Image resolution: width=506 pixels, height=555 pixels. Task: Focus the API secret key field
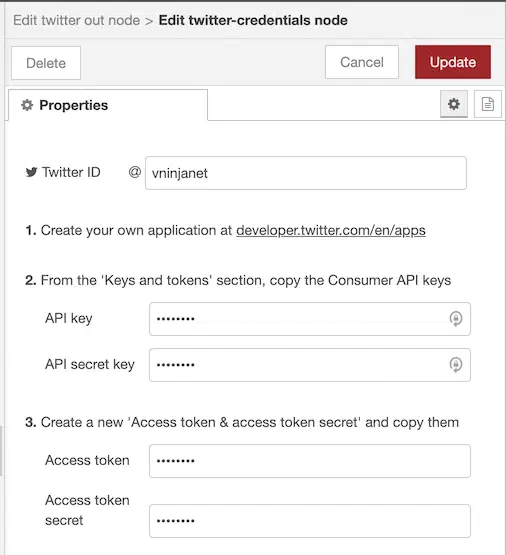[x=310, y=365]
